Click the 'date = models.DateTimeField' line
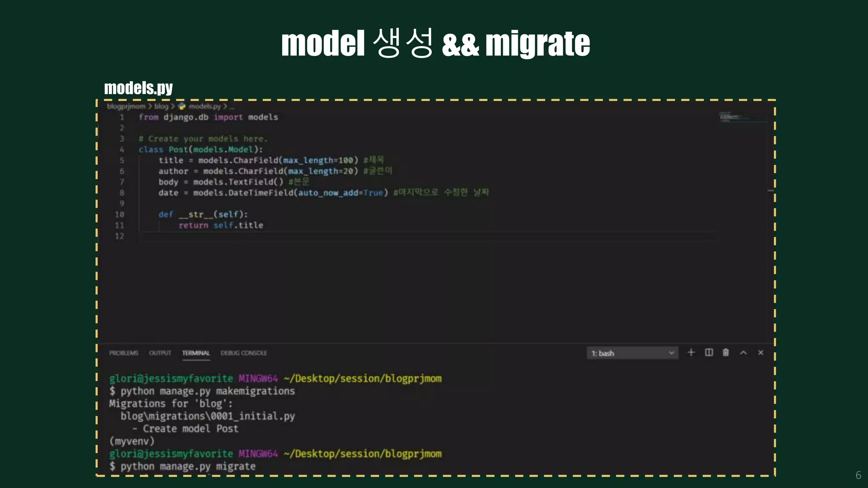 click(324, 193)
